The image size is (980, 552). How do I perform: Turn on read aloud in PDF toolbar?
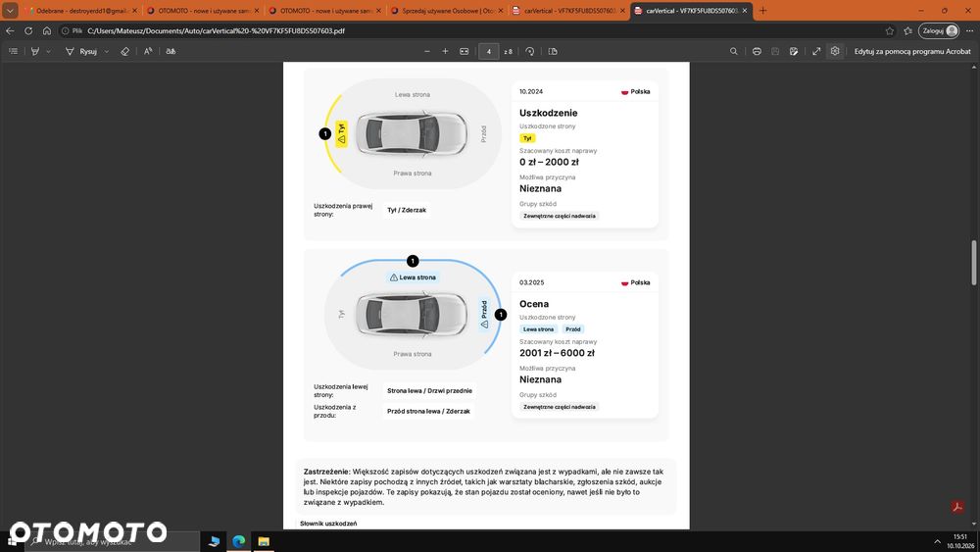(x=148, y=51)
